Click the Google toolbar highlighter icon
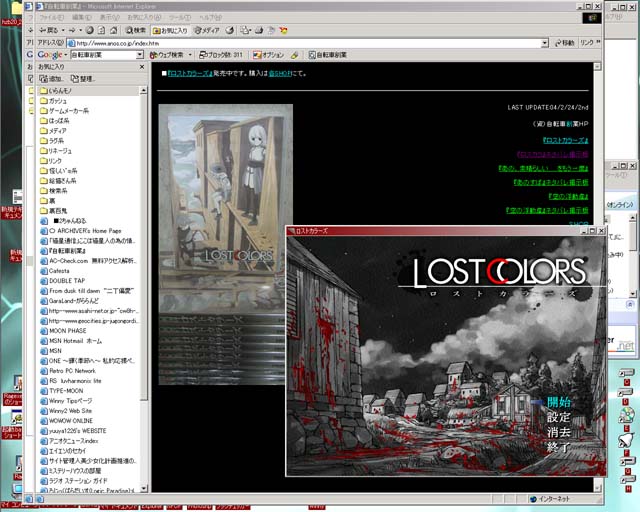The height and width of the screenshot is (512, 640). 295,55
